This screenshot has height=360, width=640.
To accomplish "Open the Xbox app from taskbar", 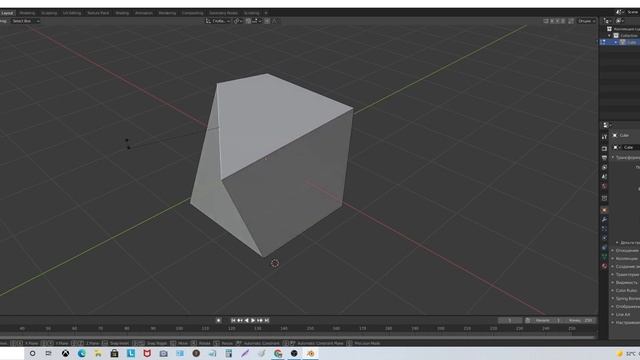I will (65, 353).
